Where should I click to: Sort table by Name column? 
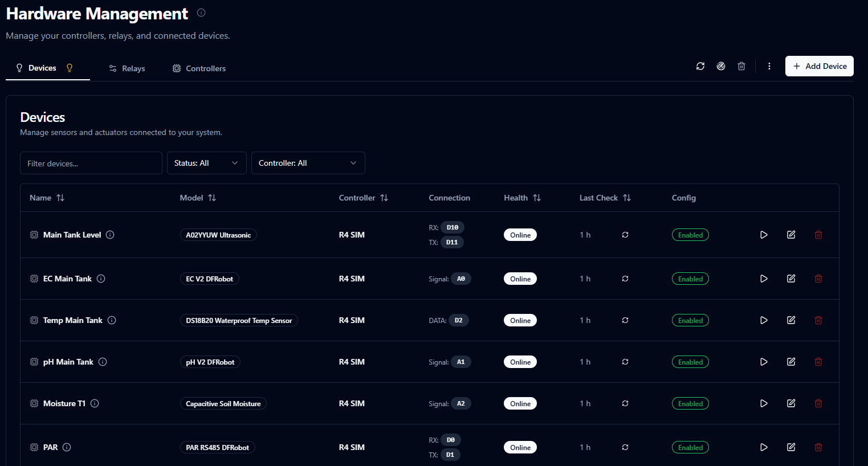pyautogui.click(x=47, y=198)
